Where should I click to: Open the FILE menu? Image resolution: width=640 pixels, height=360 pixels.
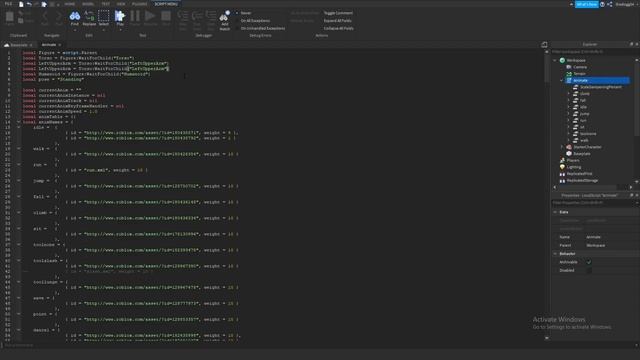click(8, 4)
